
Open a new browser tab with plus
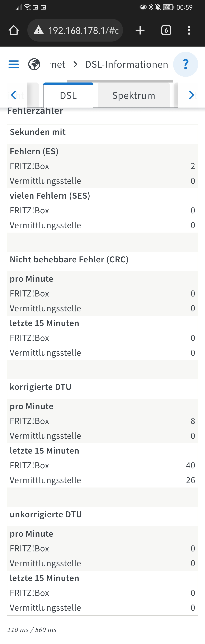pos(140,31)
